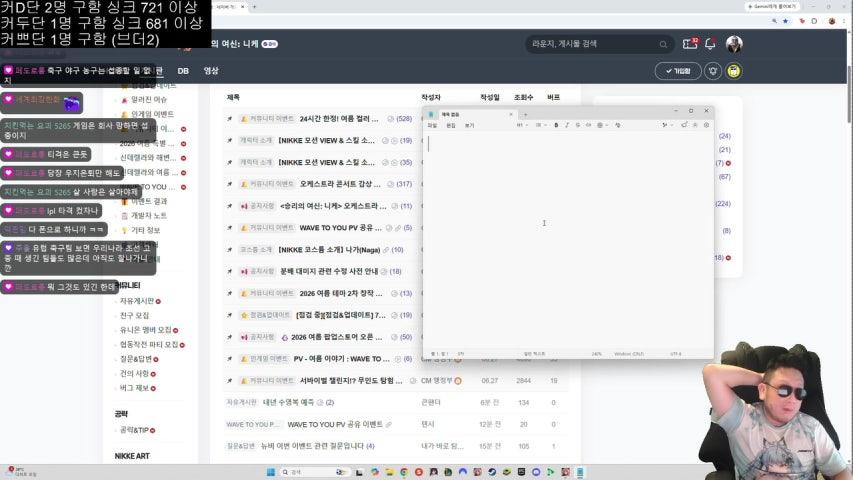Insert link using Notepad toolbar icon
Image resolution: width=853 pixels, height=480 pixels.
point(589,125)
